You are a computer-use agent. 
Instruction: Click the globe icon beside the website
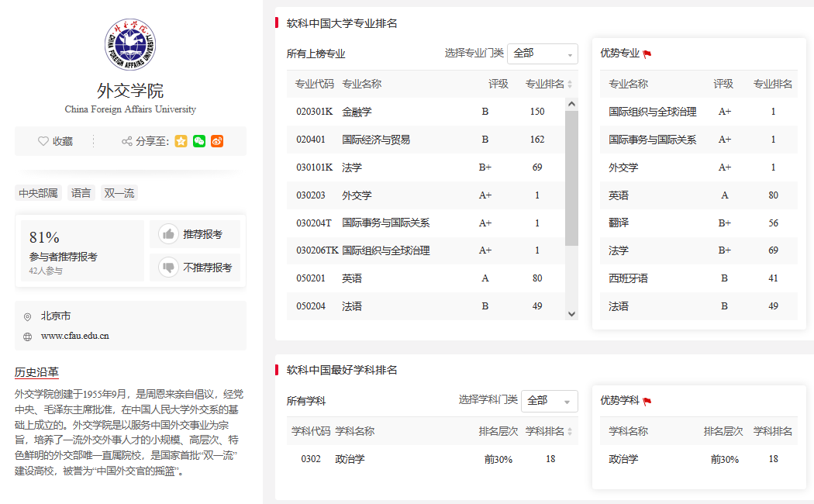pyautogui.click(x=27, y=337)
